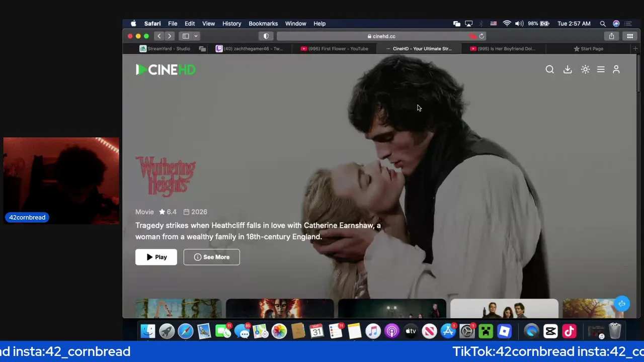Viewport: 644px width, 362px height.
Task: Click the cinehd.cc address bar
Action: pyautogui.click(x=381, y=36)
